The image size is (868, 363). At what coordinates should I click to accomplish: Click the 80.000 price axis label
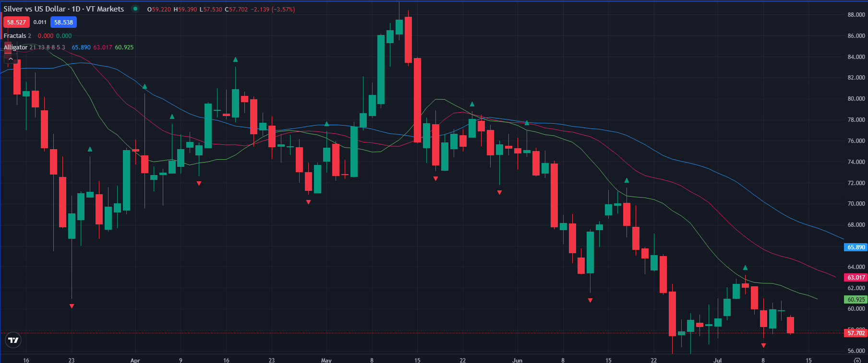coord(856,99)
